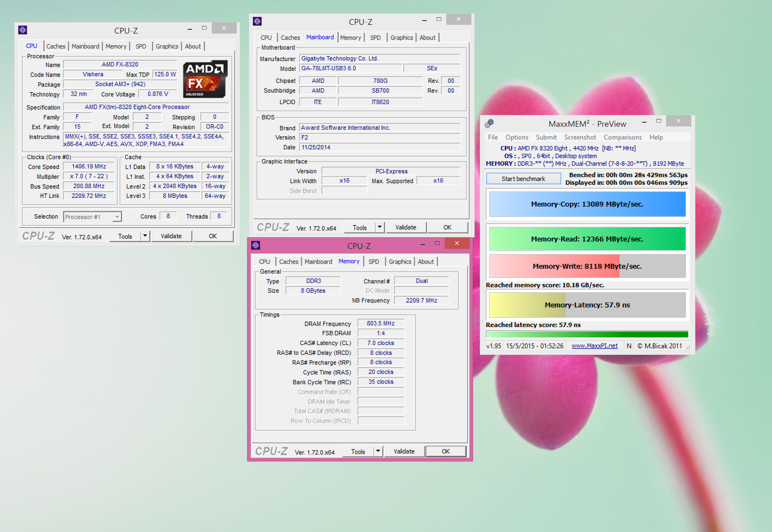Viewport: 772px width, 532px height.
Task: Click the 'N' status bar cell in MaxxMEM
Action: 629,346
